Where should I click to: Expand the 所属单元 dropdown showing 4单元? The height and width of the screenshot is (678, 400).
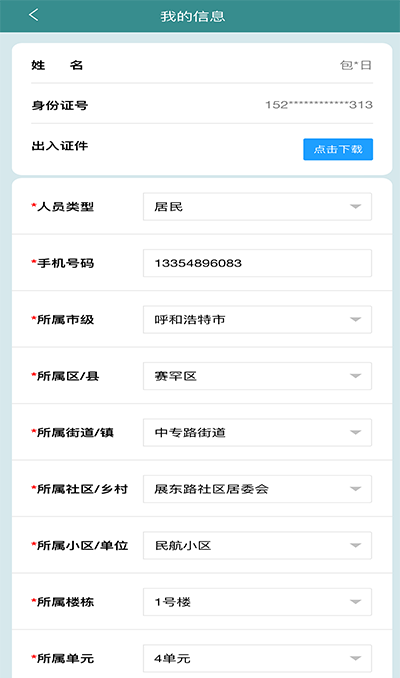pyautogui.click(x=257, y=658)
